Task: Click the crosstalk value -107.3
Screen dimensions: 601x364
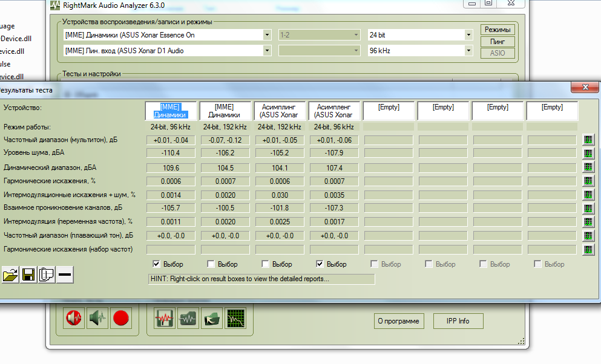Action: 334,208
